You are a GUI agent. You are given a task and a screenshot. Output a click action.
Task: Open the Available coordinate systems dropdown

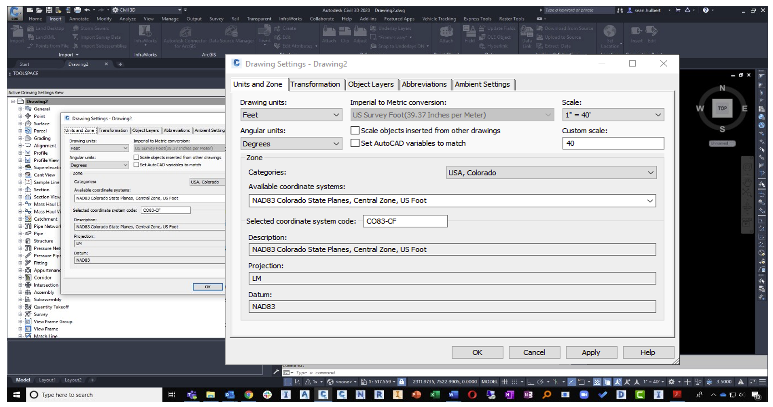(x=452, y=201)
